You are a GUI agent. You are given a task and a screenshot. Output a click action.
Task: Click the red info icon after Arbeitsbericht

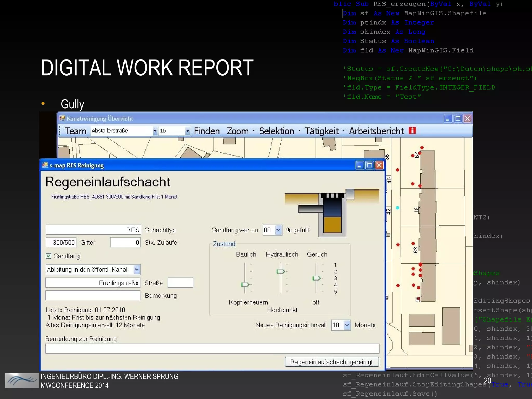(412, 130)
